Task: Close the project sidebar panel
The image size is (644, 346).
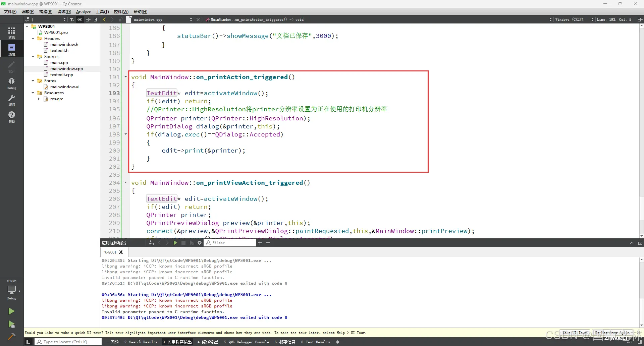Action: pyautogui.click(x=96, y=19)
